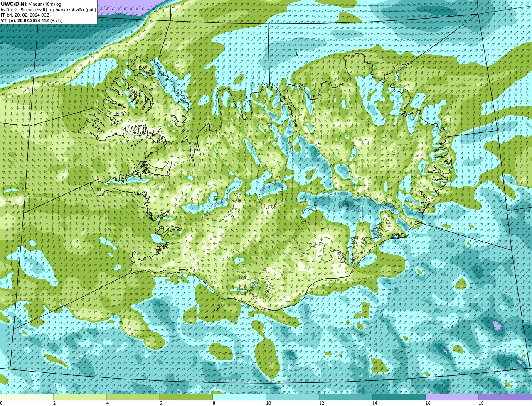
Task: Click the initial time "IT: þri. 20. 02. 2024 06Z"
Action: (x=25, y=15)
